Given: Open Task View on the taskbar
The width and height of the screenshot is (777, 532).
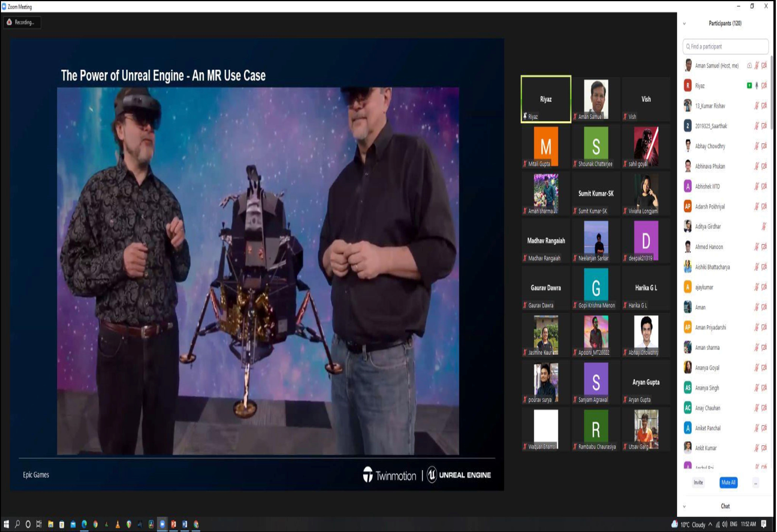Looking at the screenshot, I should 39,524.
